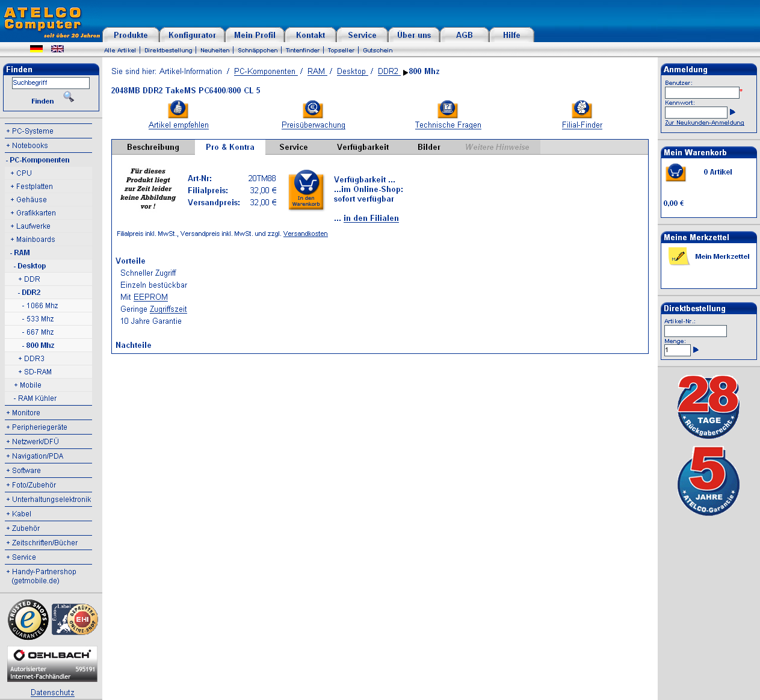This screenshot has height=700, width=760.
Task: Focus the Suchbegriff search field
Action: [x=51, y=83]
